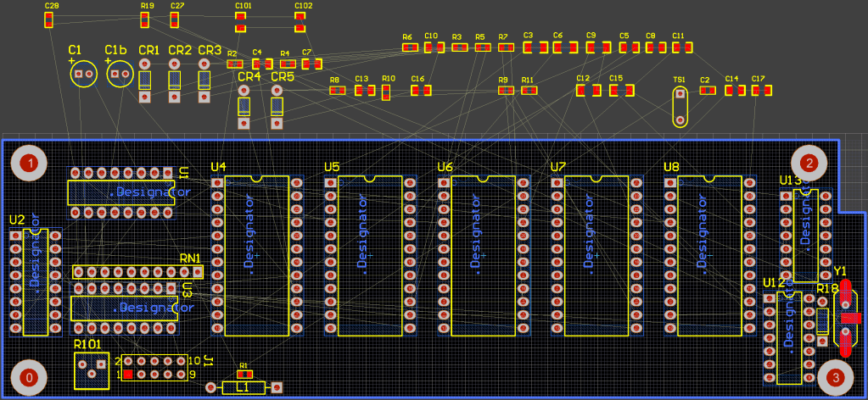Select mounting hole number 3
868x400 pixels.
pos(835,378)
